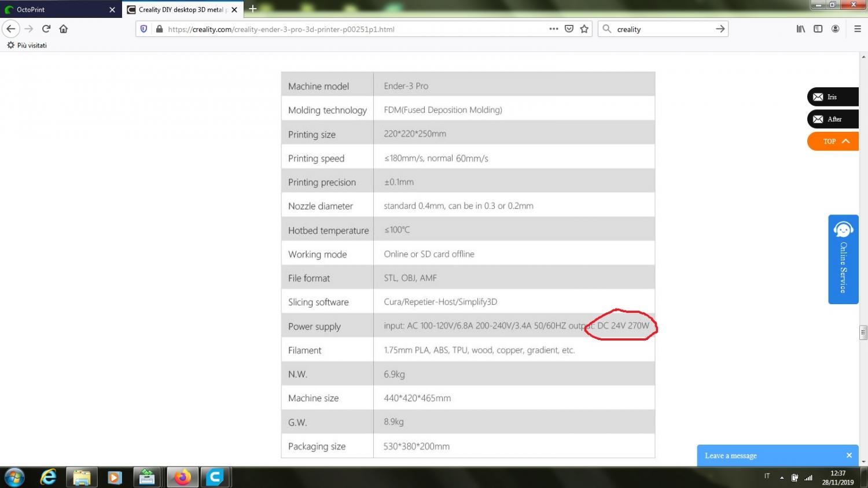This screenshot has width=868, height=488.
Task: Toggle the sidebar view icon
Action: click(x=818, y=29)
